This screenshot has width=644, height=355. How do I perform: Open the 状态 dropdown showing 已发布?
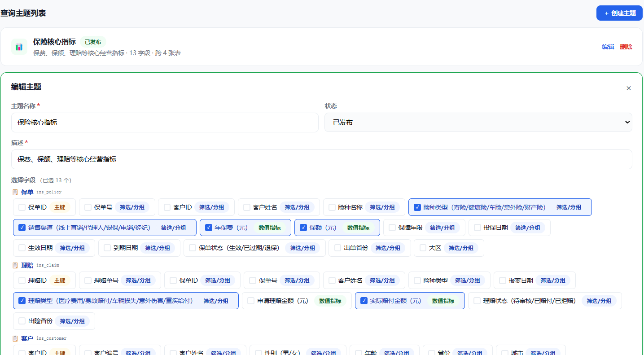click(478, 122)
